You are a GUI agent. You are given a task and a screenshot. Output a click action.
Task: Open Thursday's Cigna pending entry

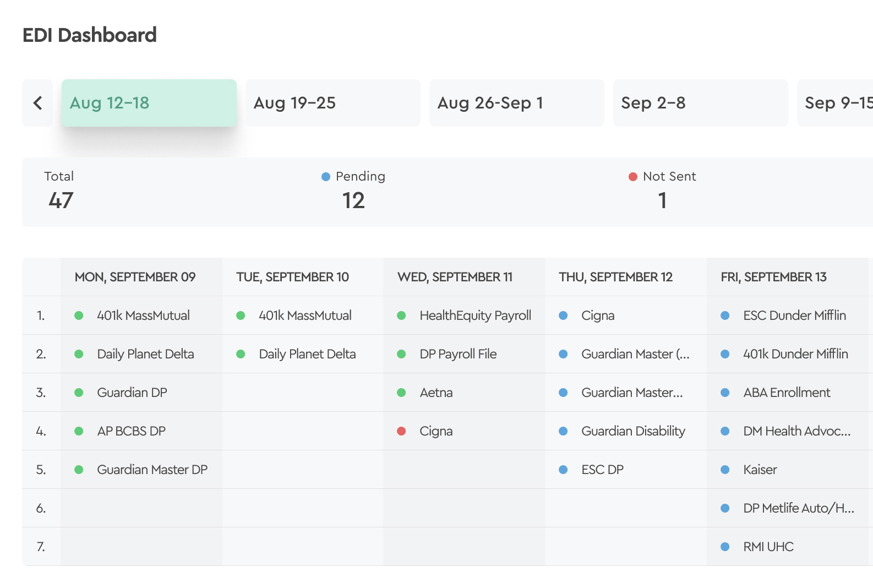click(598, 315)
